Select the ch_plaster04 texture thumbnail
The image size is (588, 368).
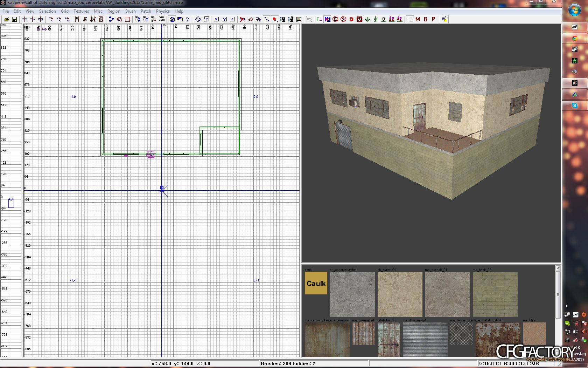coord(400,294)
